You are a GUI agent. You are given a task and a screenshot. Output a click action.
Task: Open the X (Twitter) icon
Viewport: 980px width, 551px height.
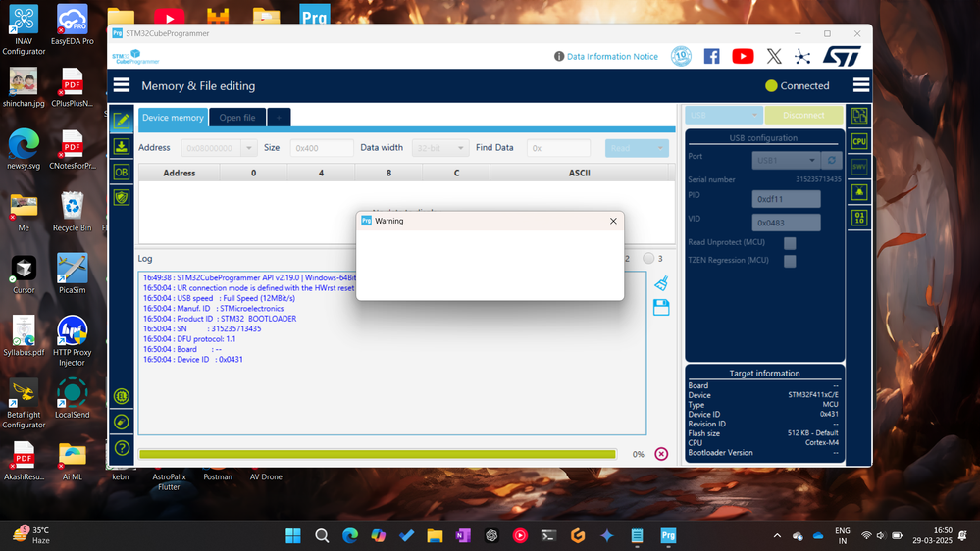click(x=774, y=56)
